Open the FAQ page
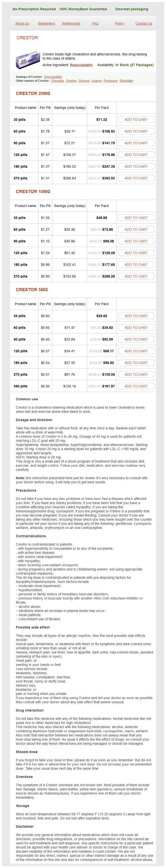 [95, 24]
